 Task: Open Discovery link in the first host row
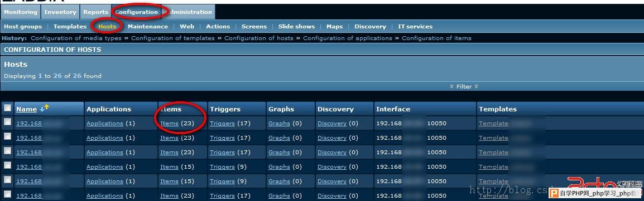[332, 123]
